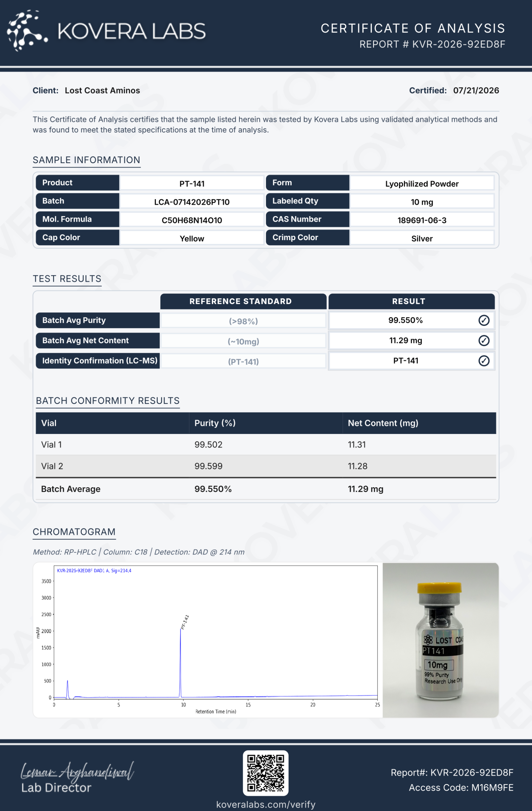532x811 pixels.
Task: Click the Product value PT-141
Action: click(x=192, y=184)
